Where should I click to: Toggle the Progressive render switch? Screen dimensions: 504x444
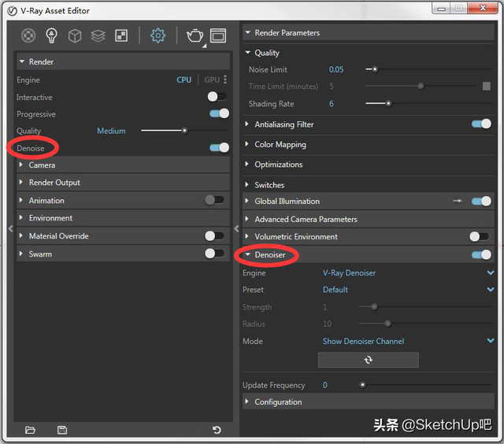click(219, 113)
